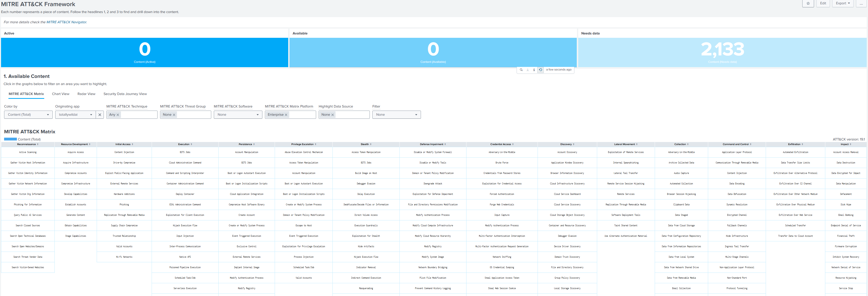The image size is (868, 296).
Task: Select the Brute Force technique cell
Action: (x=502, y=163)
